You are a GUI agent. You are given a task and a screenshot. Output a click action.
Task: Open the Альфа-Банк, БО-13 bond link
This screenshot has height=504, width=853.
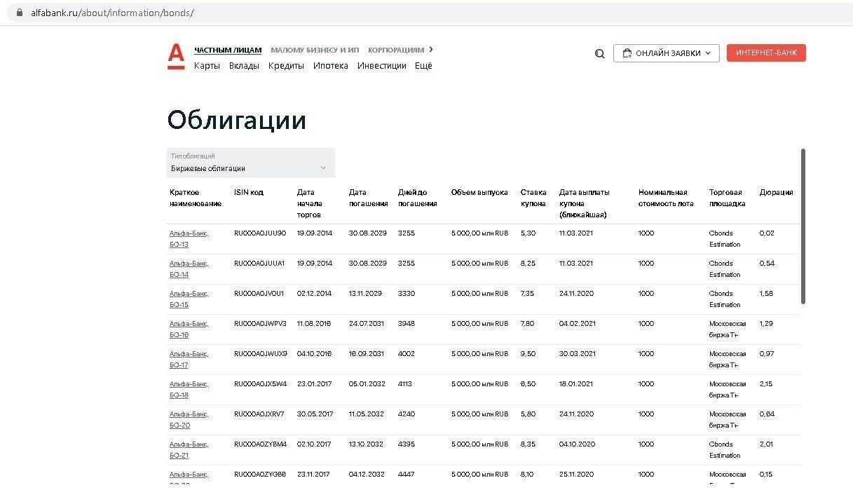[x=189, y=239]
